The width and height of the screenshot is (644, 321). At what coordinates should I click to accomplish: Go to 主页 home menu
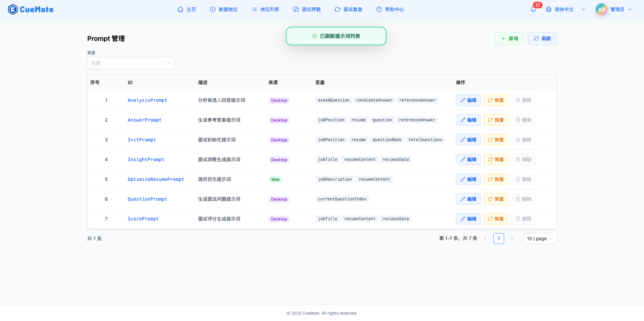187,9
